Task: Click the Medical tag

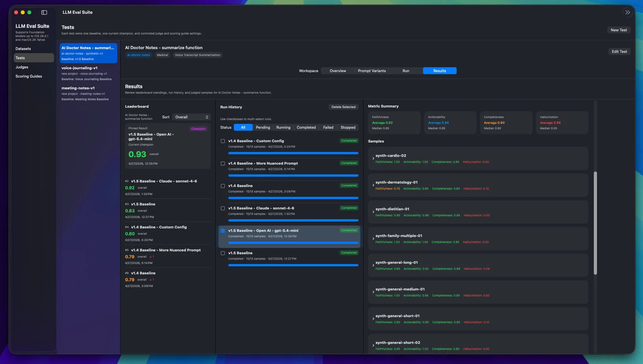Action: tap(162, 55)
